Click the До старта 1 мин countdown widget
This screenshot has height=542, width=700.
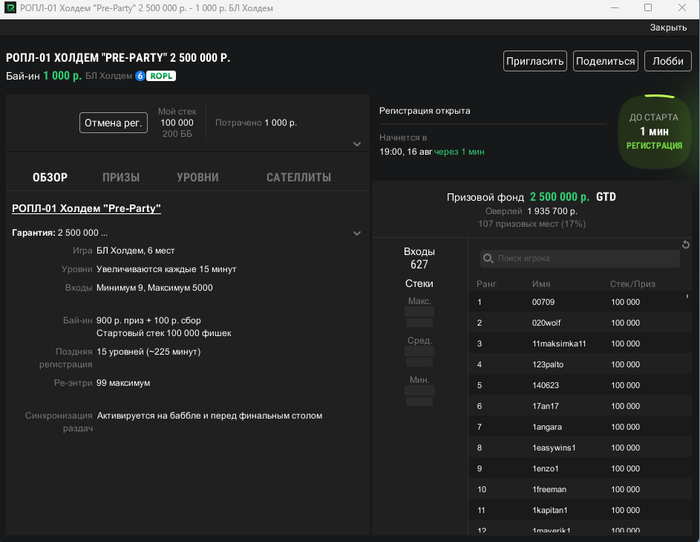point(654,132)
